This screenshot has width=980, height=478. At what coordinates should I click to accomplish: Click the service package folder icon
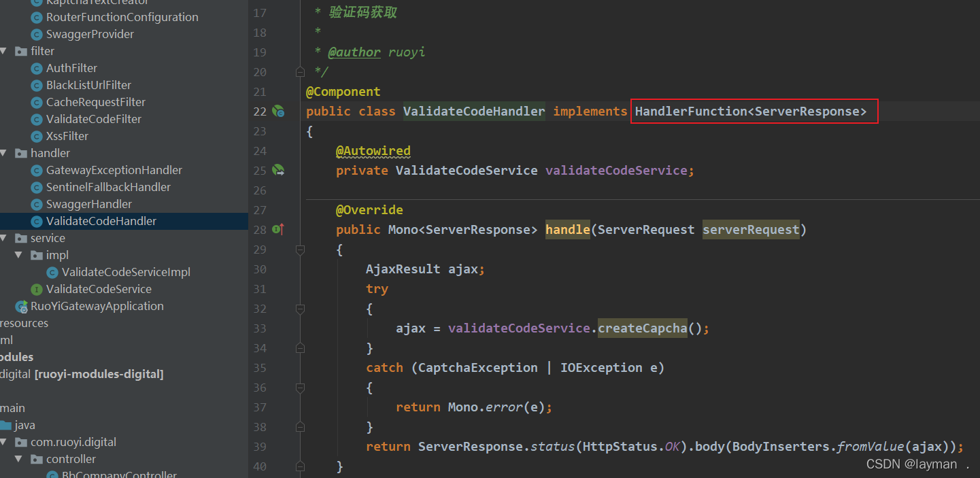tap(21, 238)
